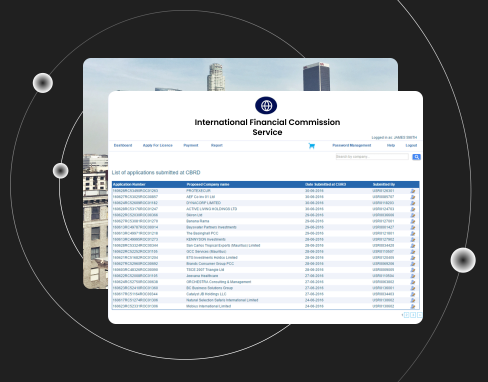Open edit icon for Catalyst JB Holdings LLC
488x382 pixels.
[x=413, y=294]
